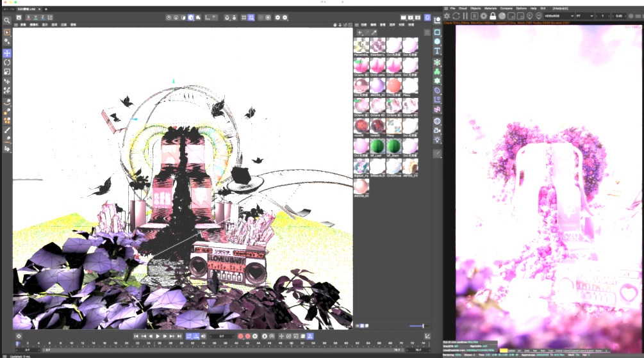
Task: Play the animation forward
Action: 158,336
